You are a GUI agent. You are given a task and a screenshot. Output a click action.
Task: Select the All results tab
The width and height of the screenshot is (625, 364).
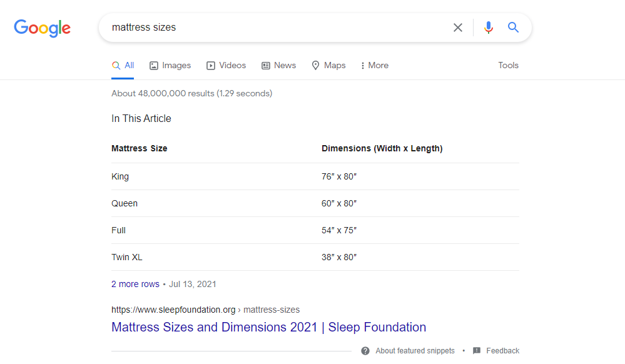pos(123,66)
